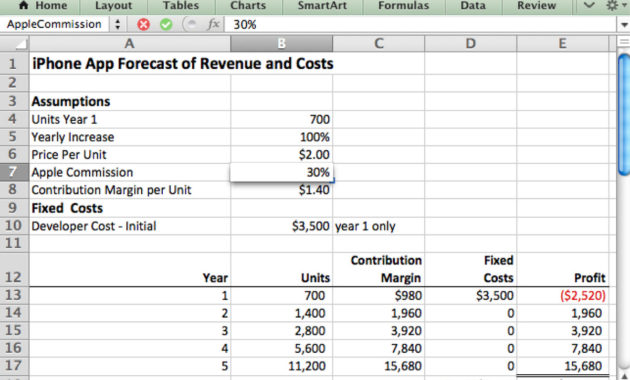This screenshot has height=380, width=630.
Task: Select the Units Year 1 label
Action: (x=130, y=119)
